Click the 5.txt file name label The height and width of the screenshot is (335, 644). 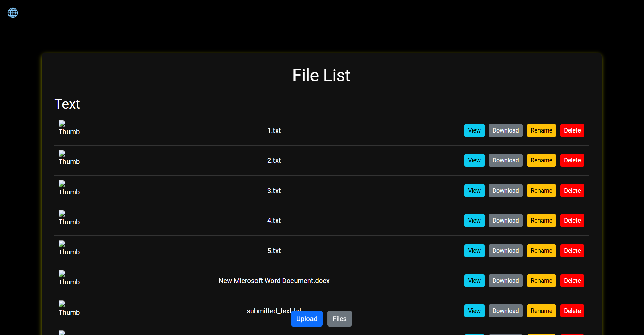tap(274, 250)
